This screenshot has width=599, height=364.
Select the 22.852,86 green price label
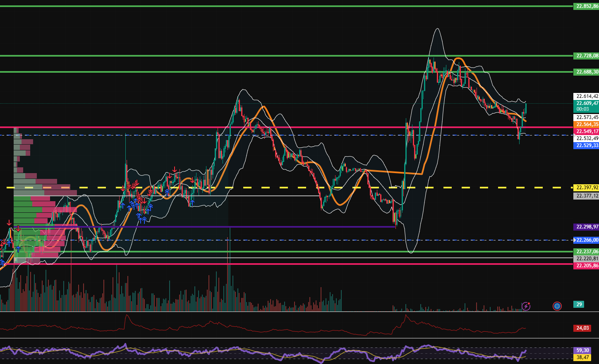(x=587, y=6)
